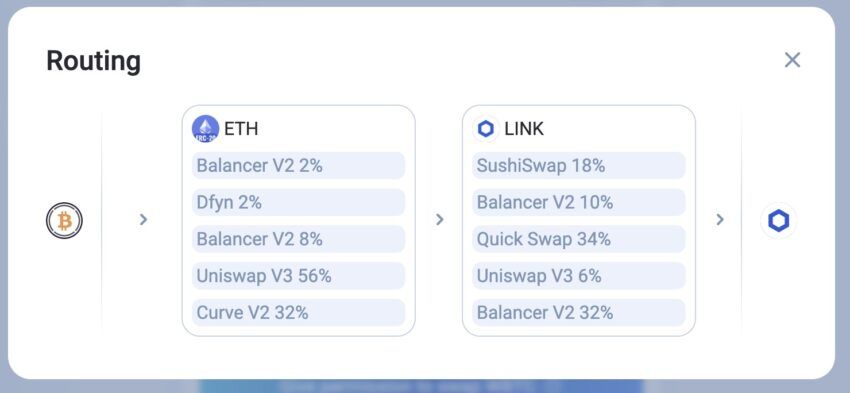Image resolution: width=850 pixels, height=393 pixels.
Task: Select the Balancer V2 8% route
Action: click(299, 239)
